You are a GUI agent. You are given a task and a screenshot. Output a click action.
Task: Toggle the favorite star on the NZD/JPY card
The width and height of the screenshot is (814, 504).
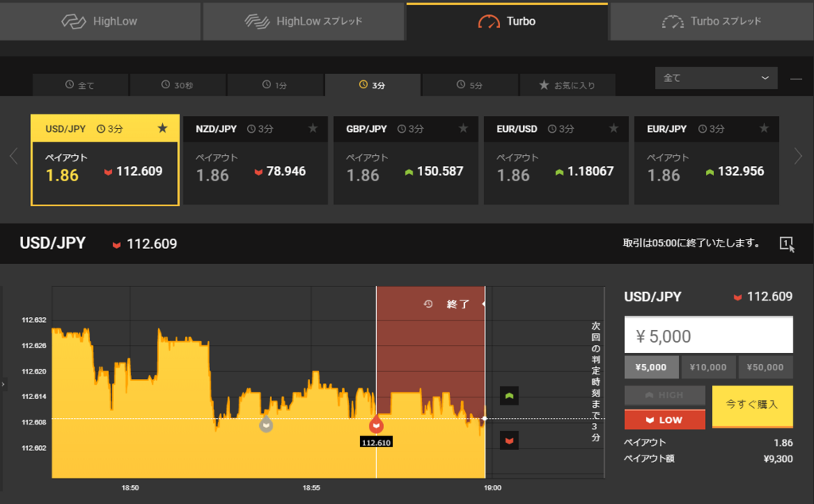tap(313, 128)
